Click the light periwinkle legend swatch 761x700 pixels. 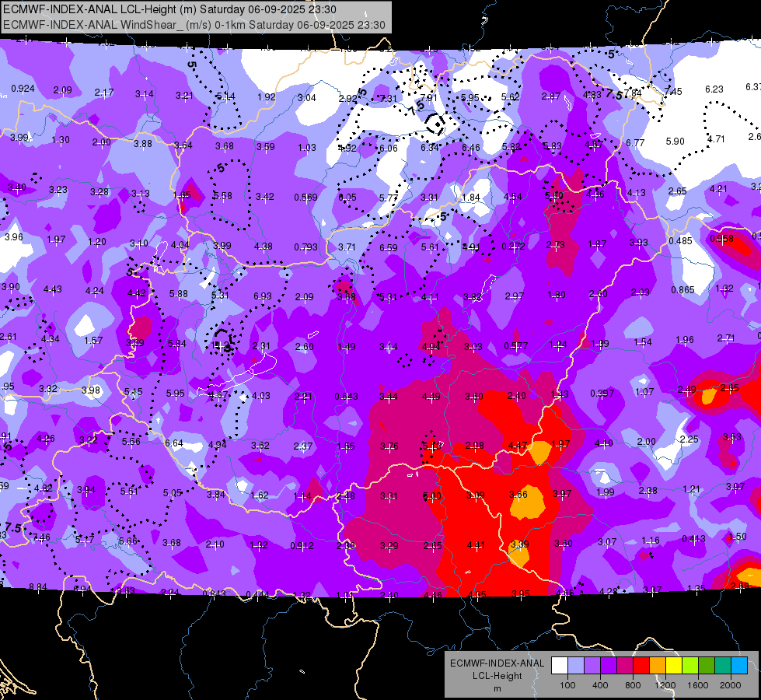point(576,666)
